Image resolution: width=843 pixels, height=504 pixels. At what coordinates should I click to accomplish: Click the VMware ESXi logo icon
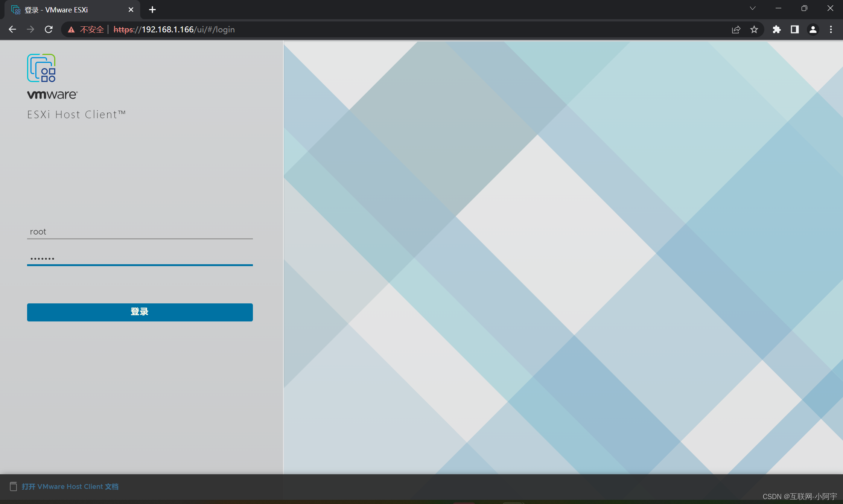coord(41,68)
